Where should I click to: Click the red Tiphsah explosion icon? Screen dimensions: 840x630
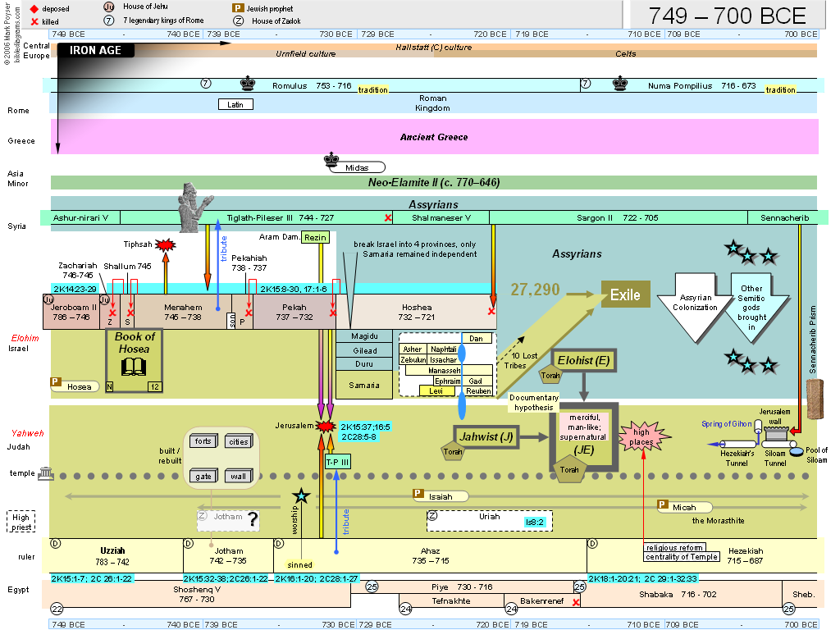(x=165, y=244)
